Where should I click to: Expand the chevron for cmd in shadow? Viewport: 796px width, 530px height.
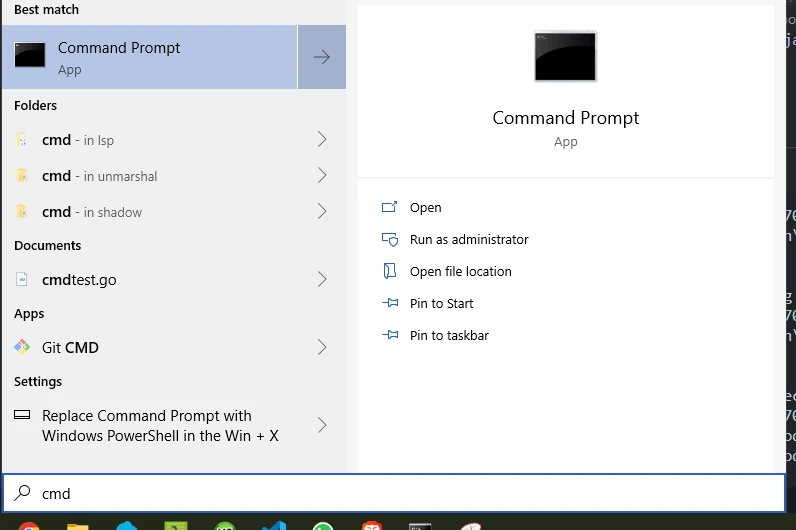(322, 212)
